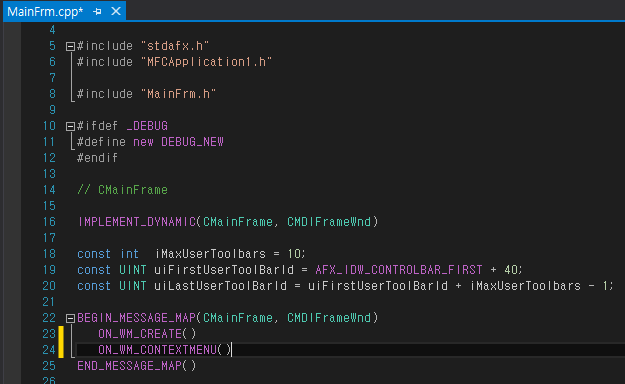Click the #endif directive on line 12
Screen dimensions: 625x384
[98, 158]
